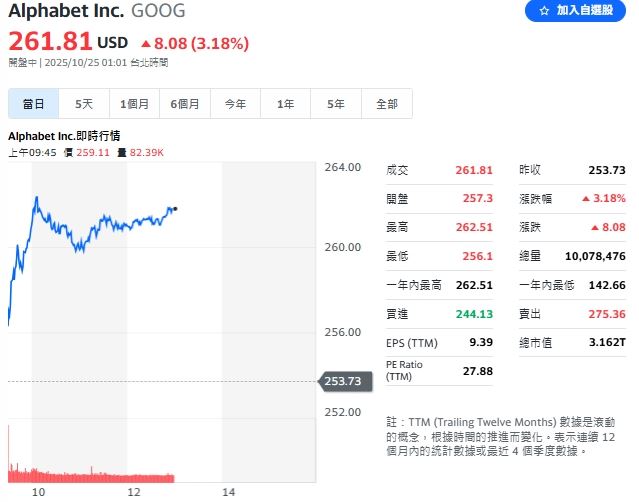Click the 總市值 3.162T value
This screenshot has width=639, height=502.
point(607,343)
